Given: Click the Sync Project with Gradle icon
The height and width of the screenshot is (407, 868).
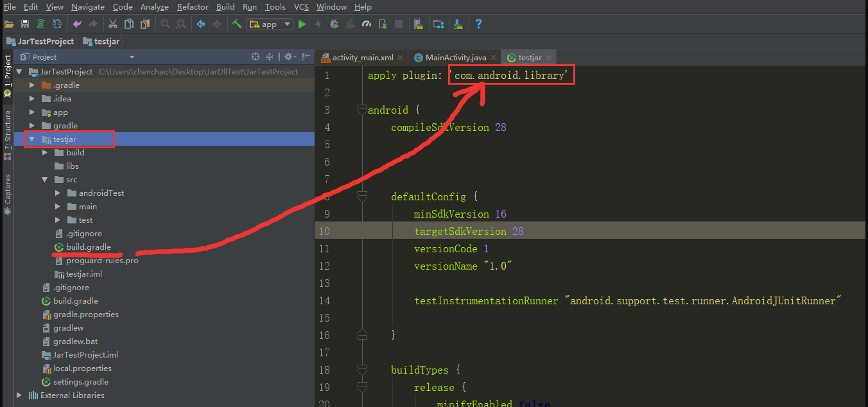Looking at the screenshot, I should [41, 24].
